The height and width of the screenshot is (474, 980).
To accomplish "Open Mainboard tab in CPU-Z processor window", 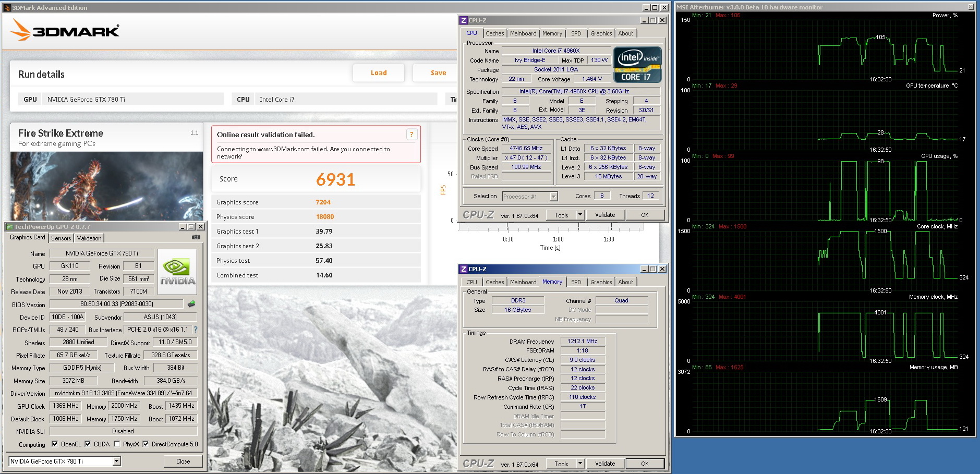I will click(523, 33).
